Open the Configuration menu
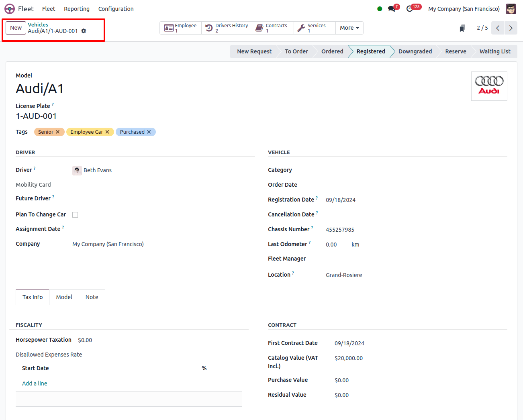Screen dimensions: 523x420 116,9
